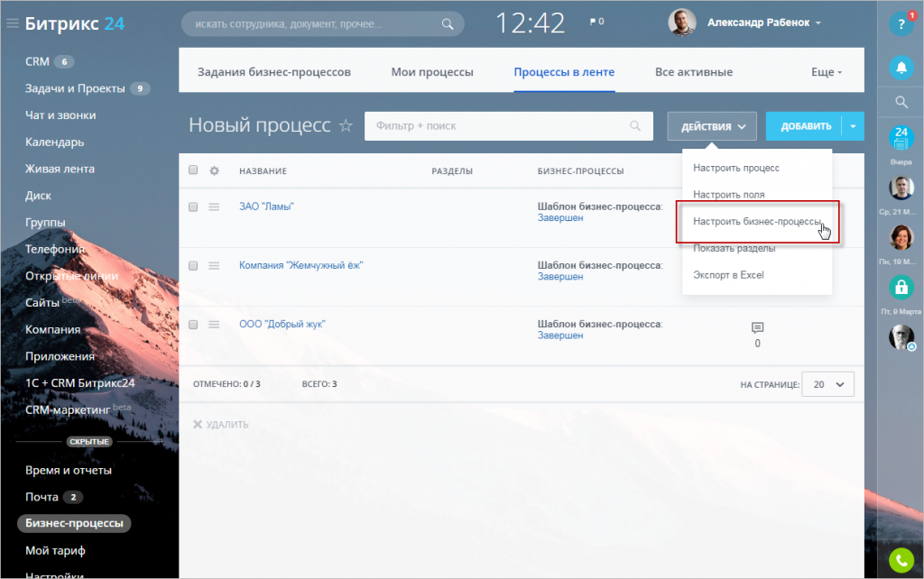Screen dimensions: 924x579
Task: Toggle the select-all checkbox in header
Action: pyautogui.click(x=193, y=170)
